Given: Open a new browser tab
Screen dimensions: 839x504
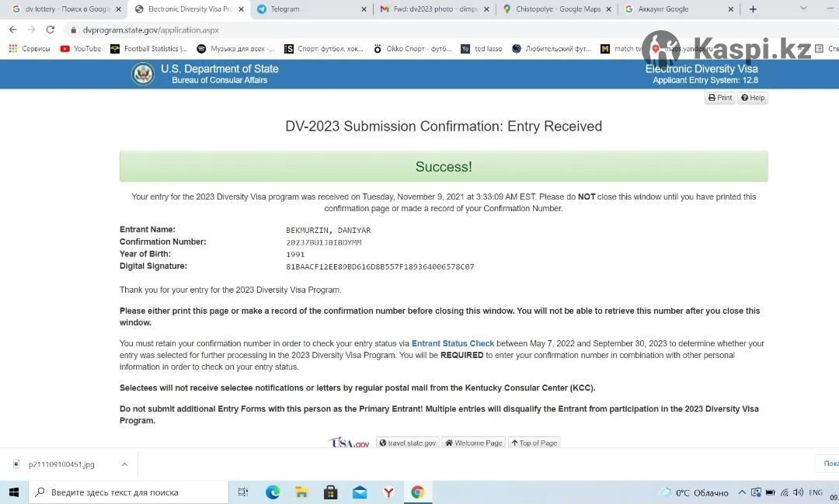Looking at the screenshot, I should pyautogui.click(x=752, y=9).
